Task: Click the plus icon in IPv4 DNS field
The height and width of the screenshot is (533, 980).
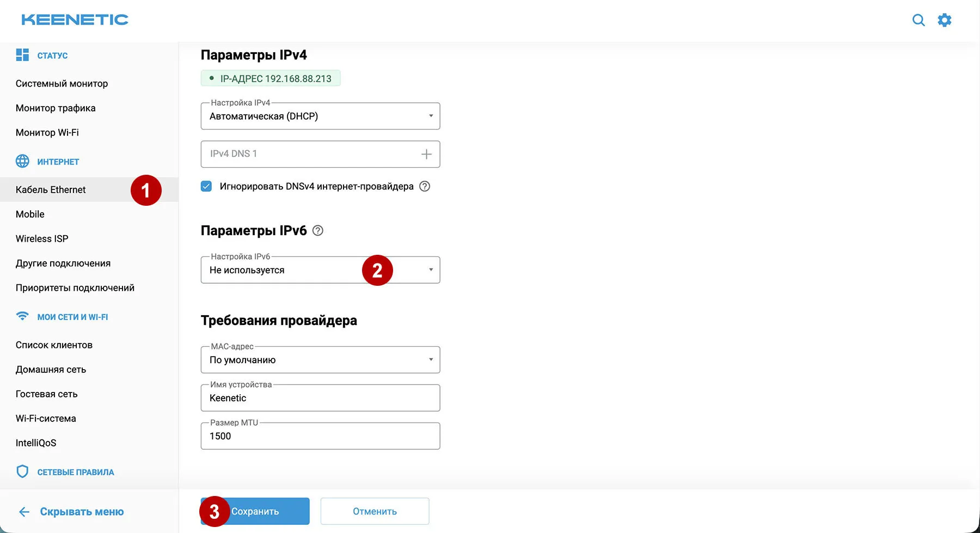Action: (x=426, y=154)
